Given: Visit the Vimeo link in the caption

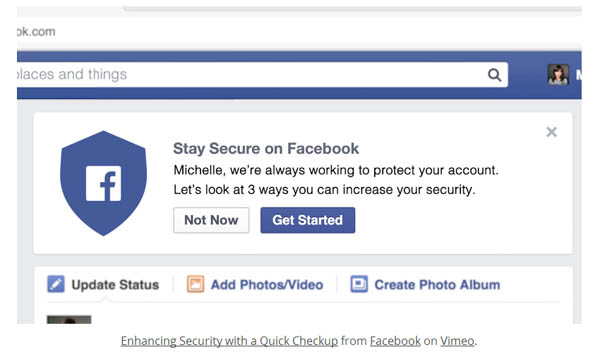Looking at the screenshot, I should pos(457,341).
